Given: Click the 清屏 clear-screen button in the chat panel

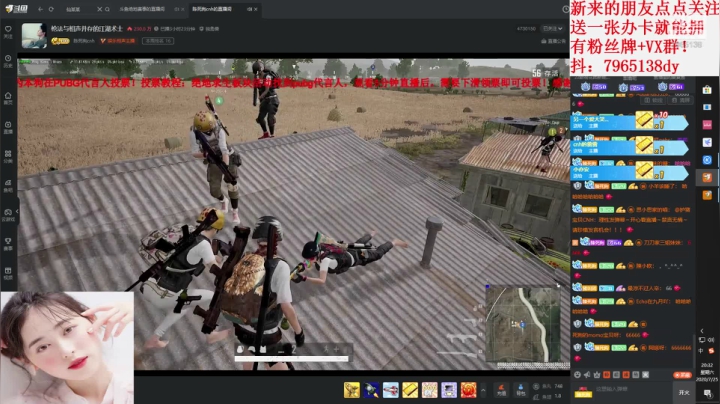Looking at the screenshot, I should [x=681, y=100].
